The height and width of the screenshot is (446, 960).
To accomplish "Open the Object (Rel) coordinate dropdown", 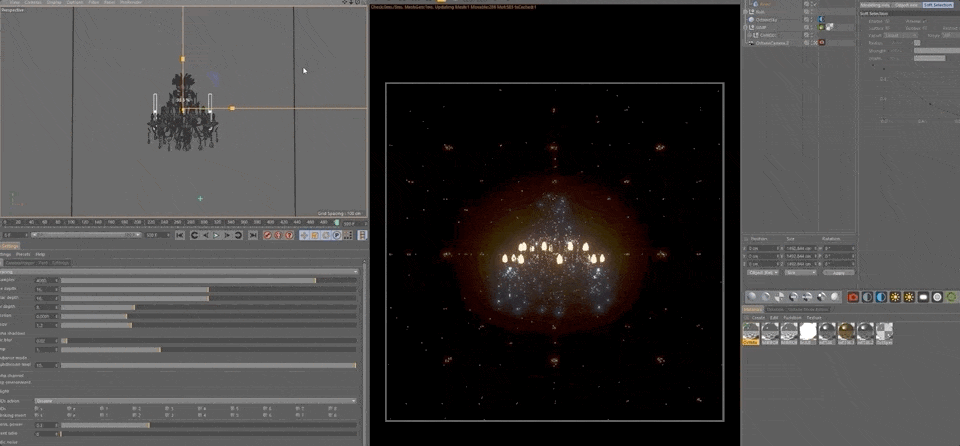I will [762, 273].
